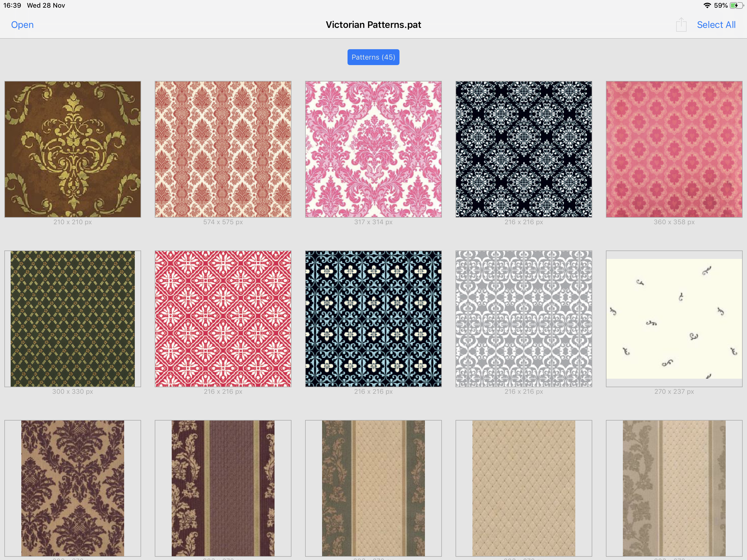The width and height of the screenshot is (747, 560).
Task: Select the cream pattern with small swirls
Action: coord(674,319)
